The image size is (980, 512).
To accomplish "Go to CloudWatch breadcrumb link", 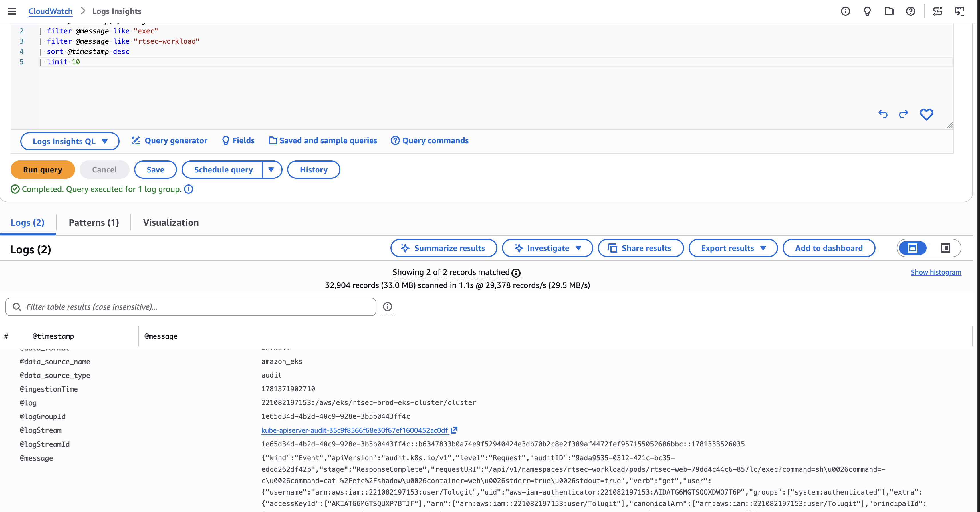I will pyautogui.click(x=51, y=11).
